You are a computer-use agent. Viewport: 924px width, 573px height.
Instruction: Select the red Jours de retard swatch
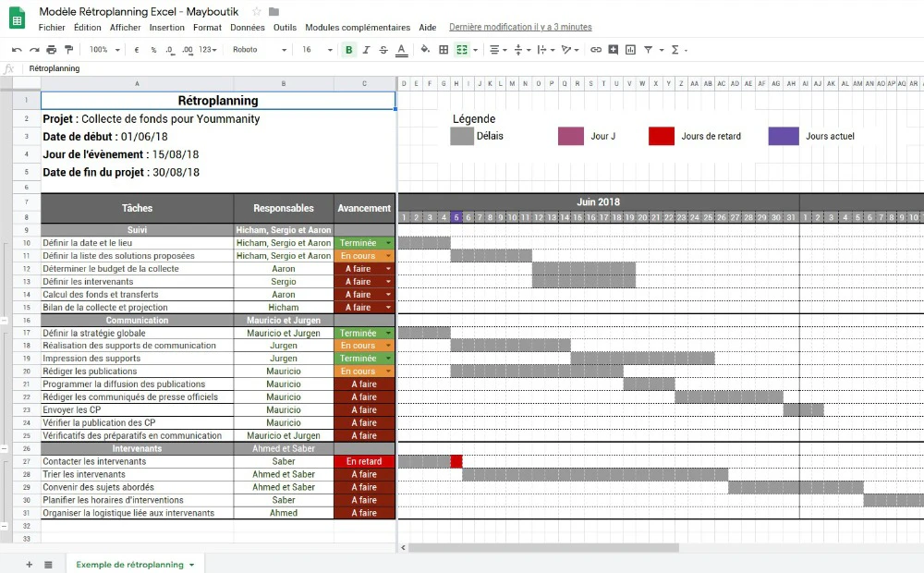[x=662, y=136]
